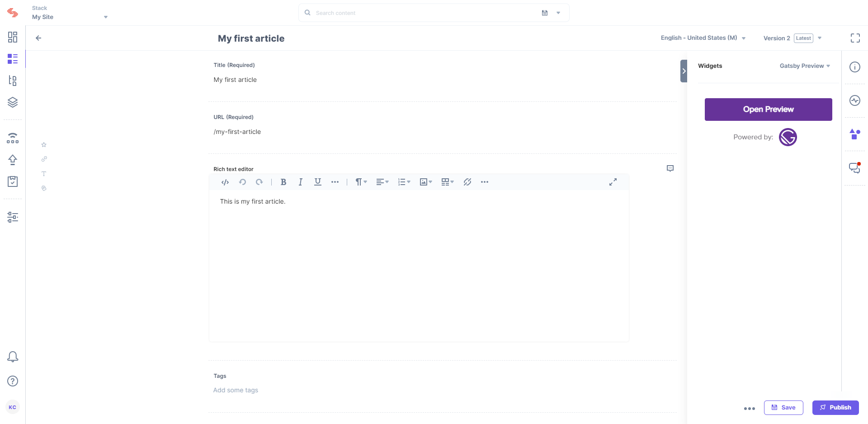
Task: Toggle HTML code view in editor
Action: (x=225, y=182)
